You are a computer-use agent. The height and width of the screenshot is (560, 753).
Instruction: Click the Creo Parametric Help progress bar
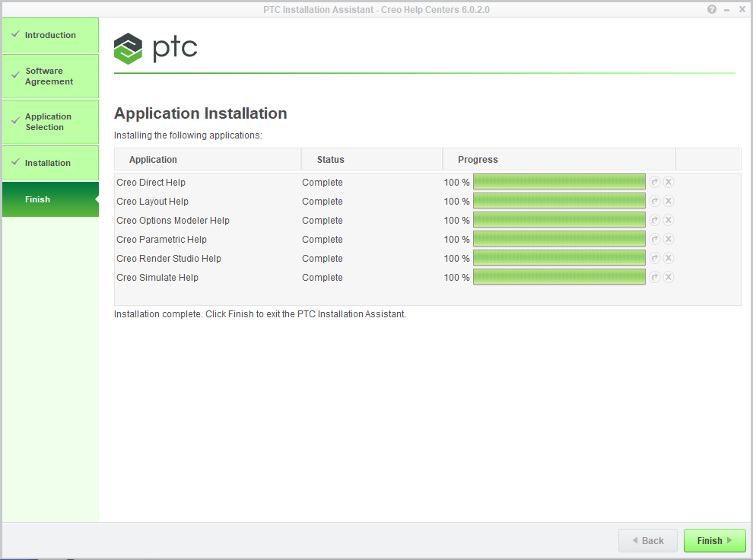pos(559,239)
